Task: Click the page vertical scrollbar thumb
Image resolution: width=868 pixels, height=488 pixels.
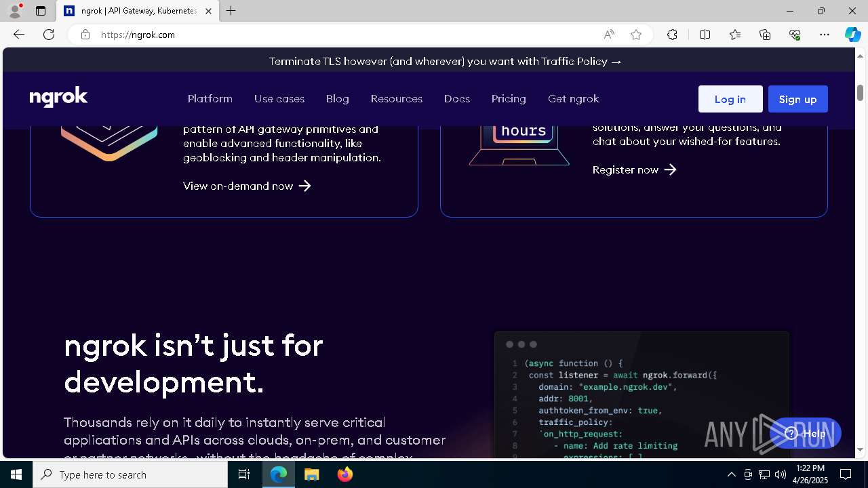Action: pyautogui.click(x=860, y=93)
